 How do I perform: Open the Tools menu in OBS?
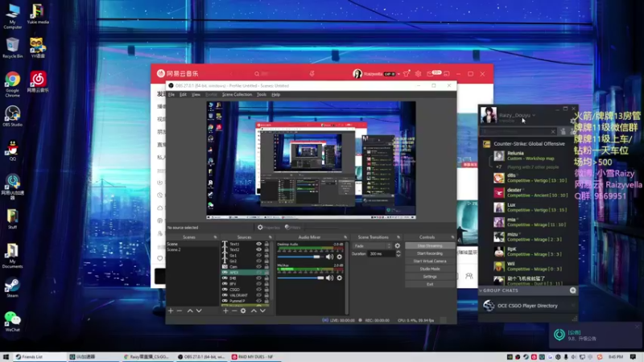pyautogui.click(x=262, y=95)
